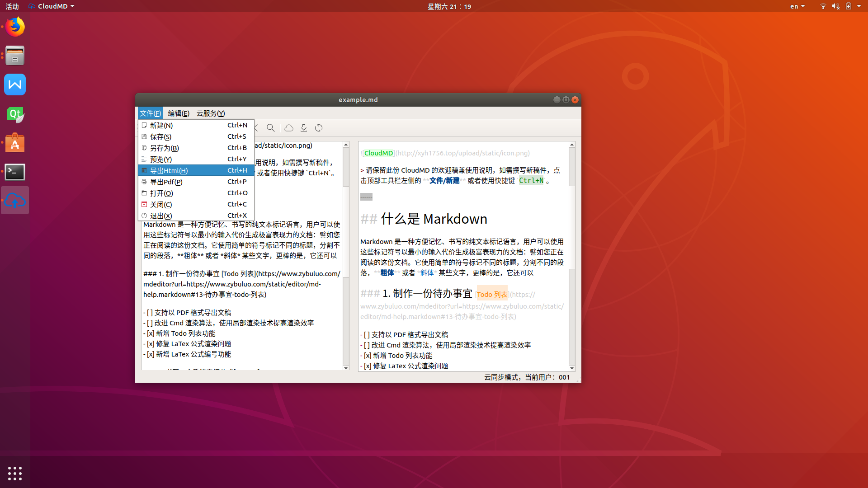Choose 打开(O) from the file menu
Viewport: 868px width, 488px height.
point(196,193)
